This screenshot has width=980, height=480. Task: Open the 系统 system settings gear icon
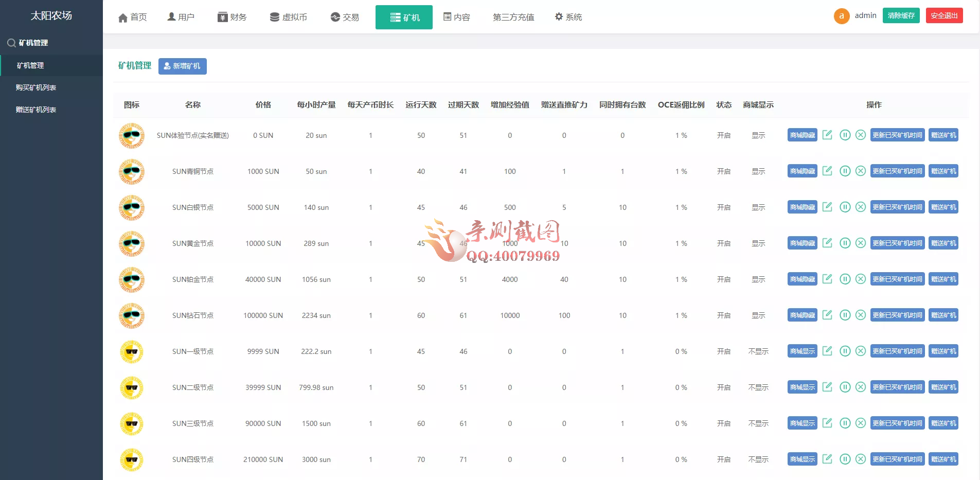coord(559,16)
